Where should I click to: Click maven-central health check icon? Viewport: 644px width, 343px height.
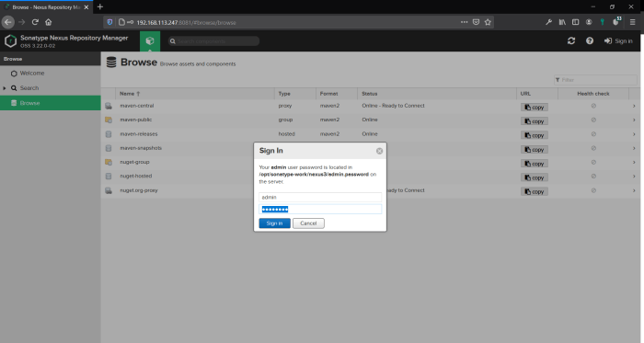pyautogui.click(x=593, y=106)
